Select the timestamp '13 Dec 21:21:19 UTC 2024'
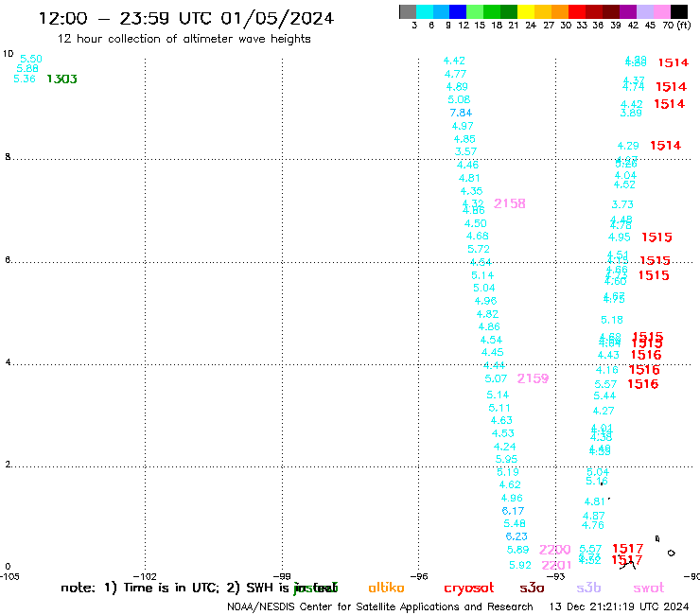The image size is (700, 615). pyautogui.click(x=619, y=607)
